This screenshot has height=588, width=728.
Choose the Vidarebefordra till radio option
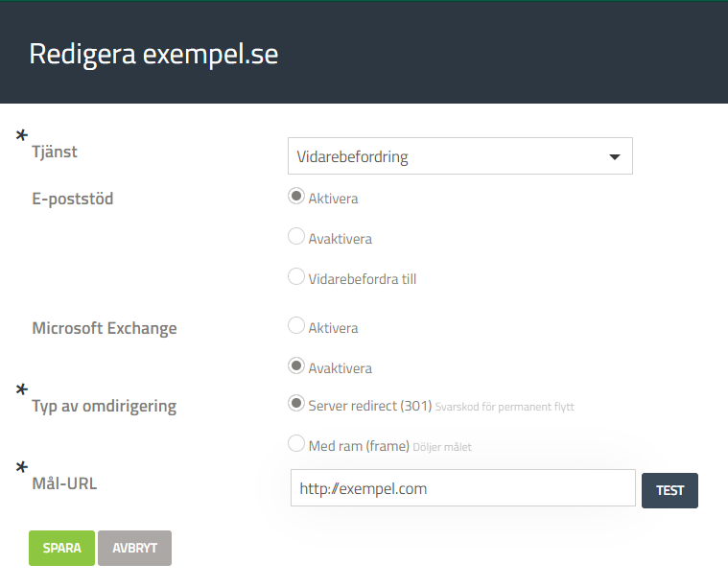[296, 277]
